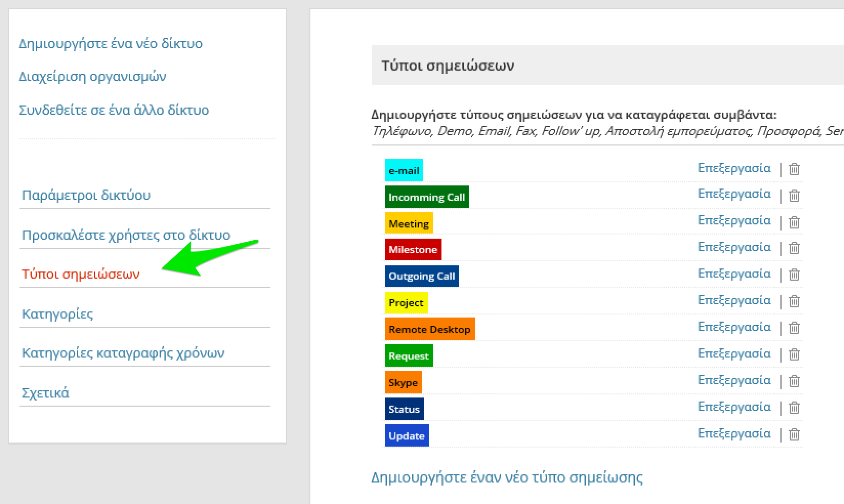Image resolution: width=844 pixels, height=504 pixels.
Task: Open Παράμετροι δικτύου settings section
Action: [86, 195]
